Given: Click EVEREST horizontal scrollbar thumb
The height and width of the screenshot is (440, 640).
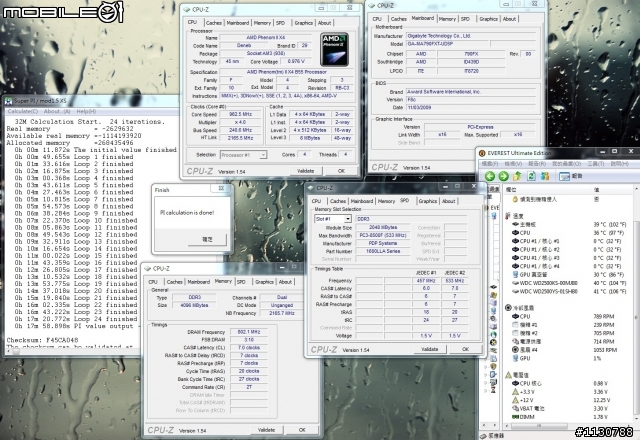Looking at the screenshot, I should click(538, 426).
